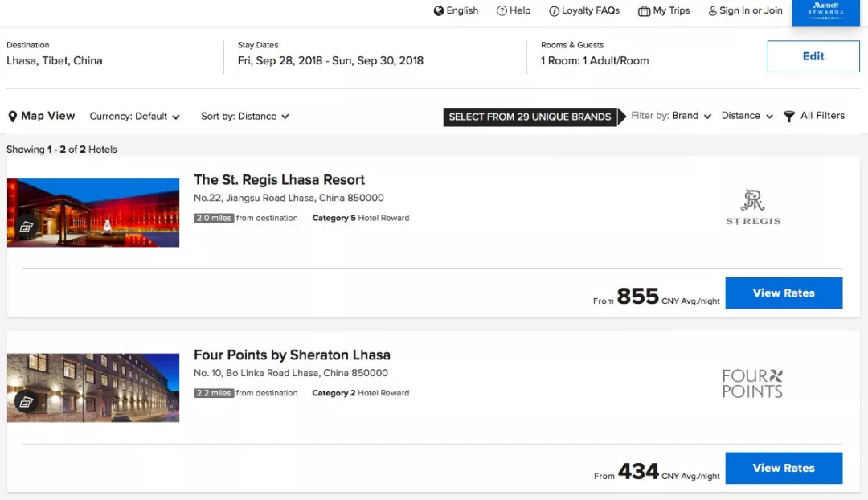The height and width of the screenshot is (500, 868).
Task: Expand the Currency: Default dropdown
Action: (134, 117)
